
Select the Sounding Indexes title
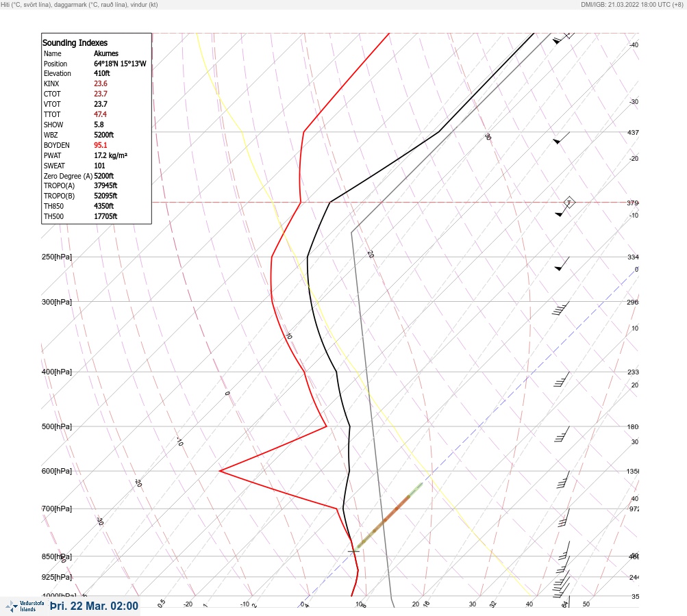coord(75,43)
